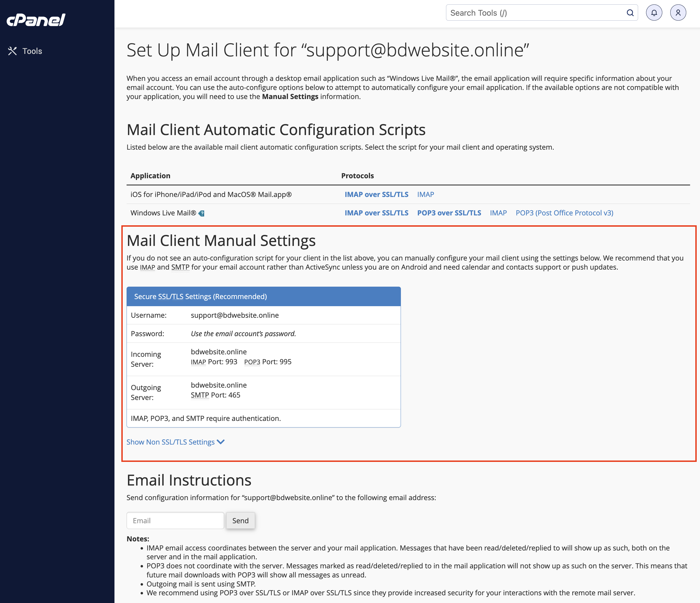
Task: Open the user account menu icon
Action: click(678, 13)
